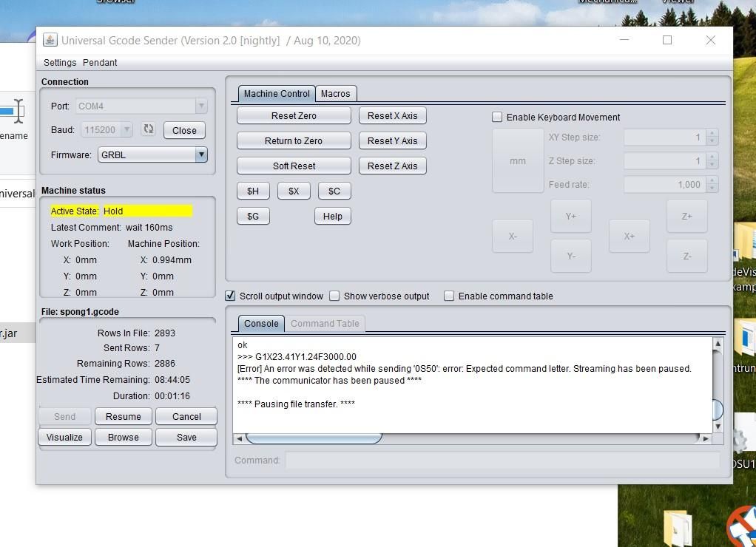
Task: Click console horizontal scrollbar right arrow
Action: point(706,438)
